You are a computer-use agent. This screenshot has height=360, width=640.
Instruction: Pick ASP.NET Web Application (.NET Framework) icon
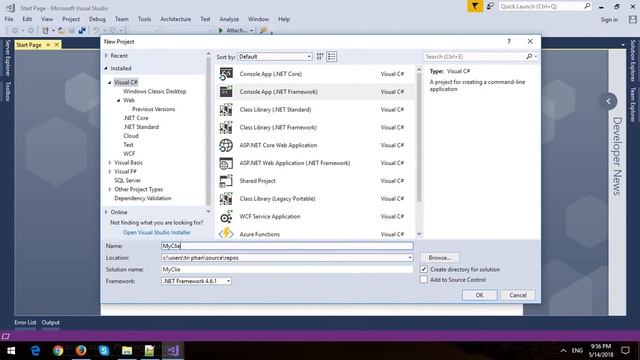click(x=226, y=163)
